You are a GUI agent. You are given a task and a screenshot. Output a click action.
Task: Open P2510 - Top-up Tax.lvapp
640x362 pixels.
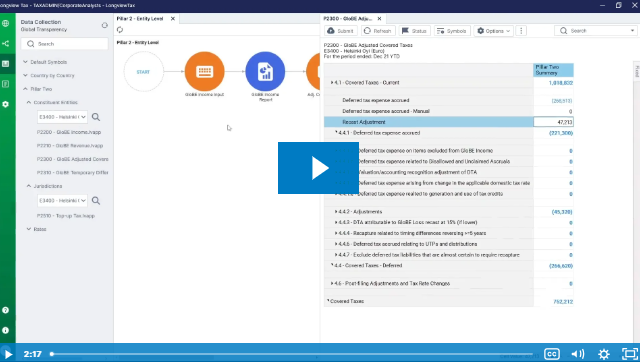(x=66, y=216)
